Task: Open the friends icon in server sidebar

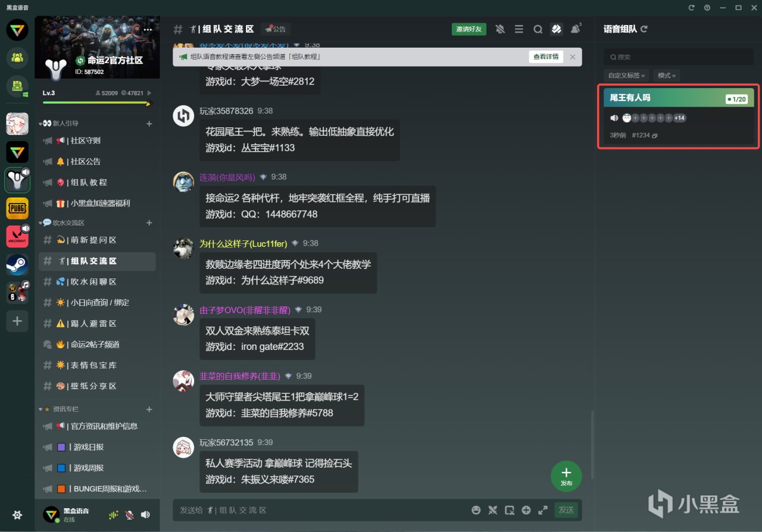Action: 17,58
